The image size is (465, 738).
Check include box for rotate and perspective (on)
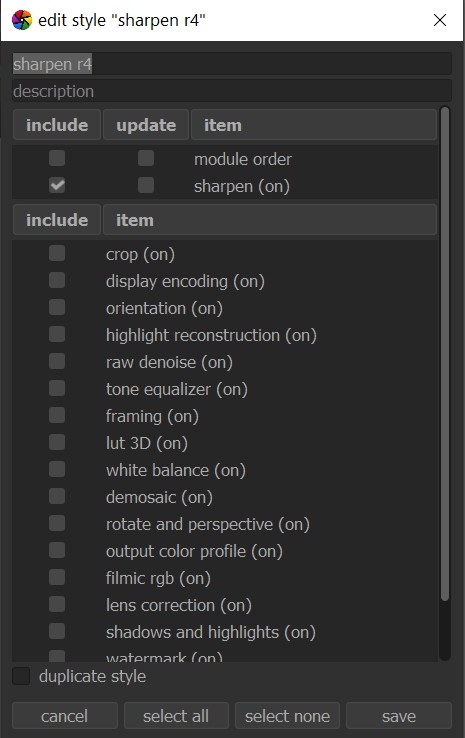coord(57,524)
